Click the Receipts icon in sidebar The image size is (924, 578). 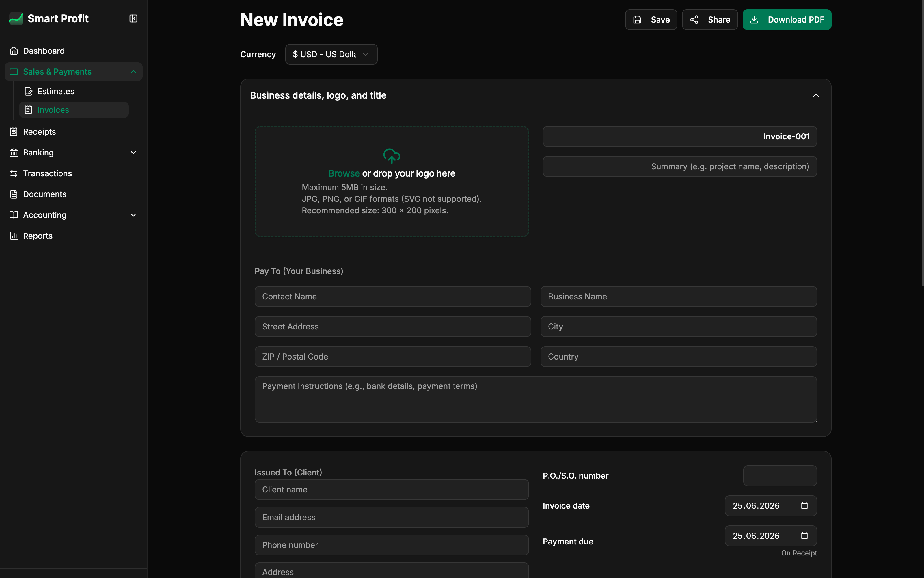[x=14, y=132]
